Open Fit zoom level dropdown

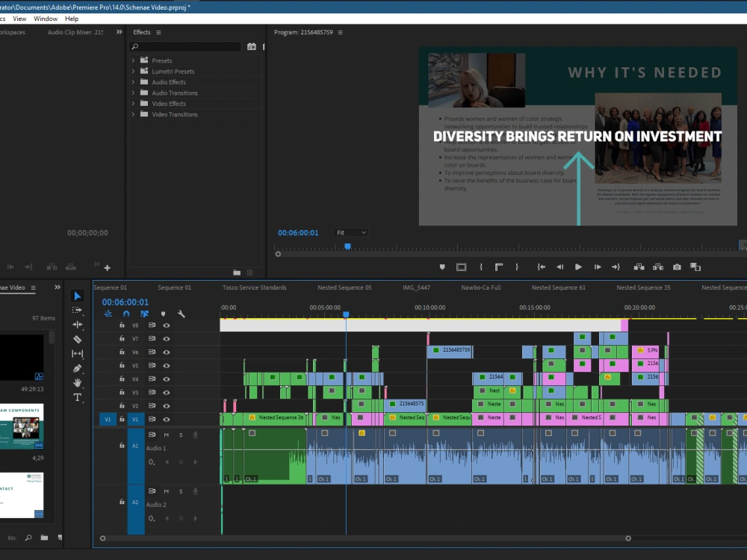(x=351, y=232)
